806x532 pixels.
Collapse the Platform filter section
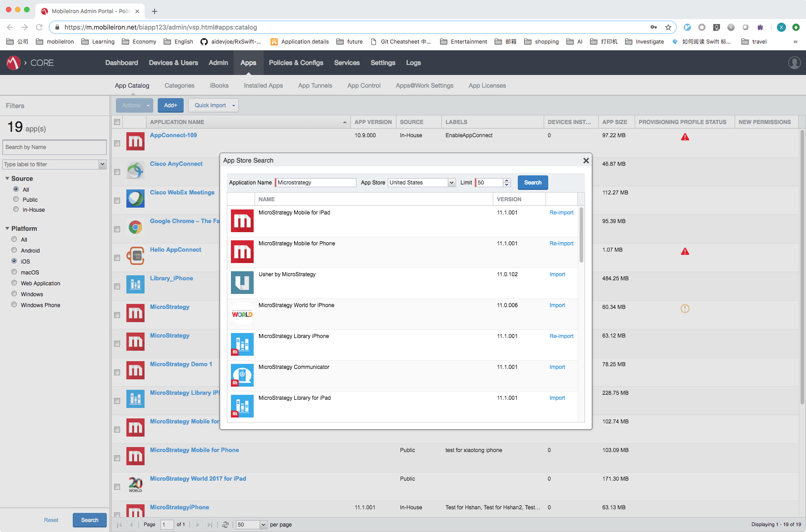tap(7, 228)
